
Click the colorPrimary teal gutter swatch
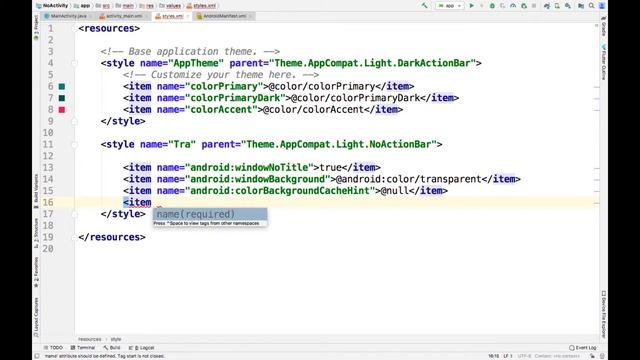click(62, 87)
